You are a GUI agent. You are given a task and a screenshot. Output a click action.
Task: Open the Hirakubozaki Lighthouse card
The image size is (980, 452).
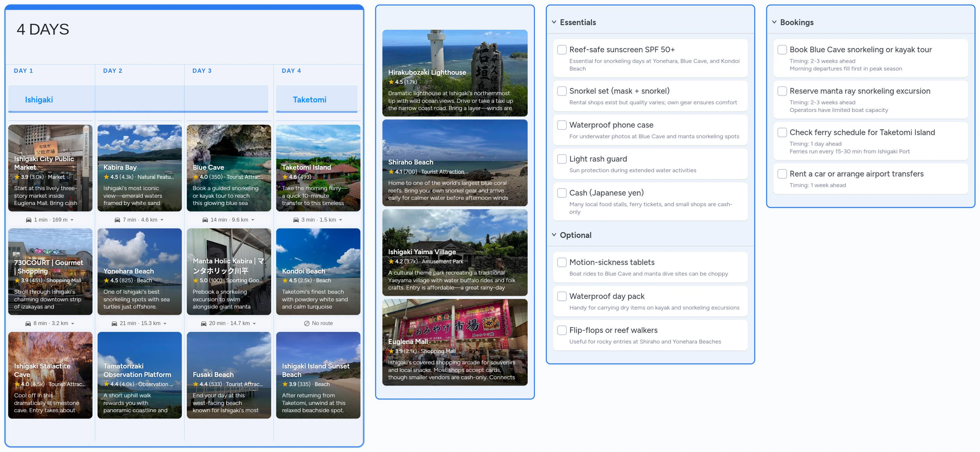tap(454, 72)
